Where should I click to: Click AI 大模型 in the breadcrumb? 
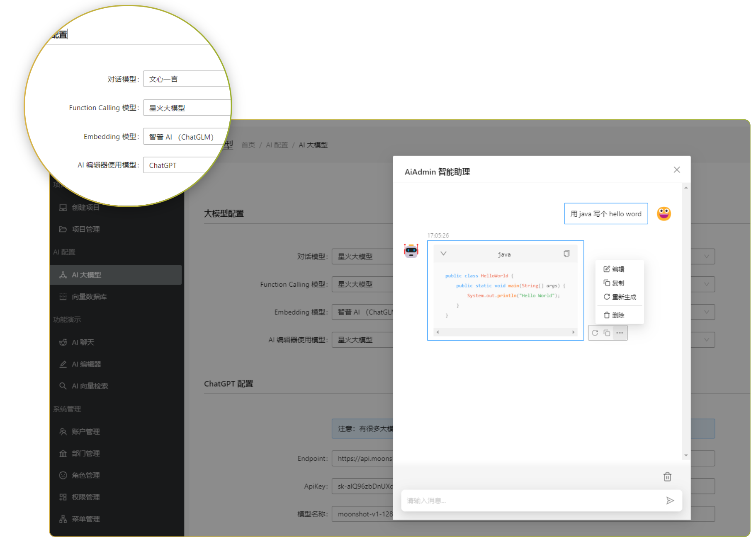313,145
